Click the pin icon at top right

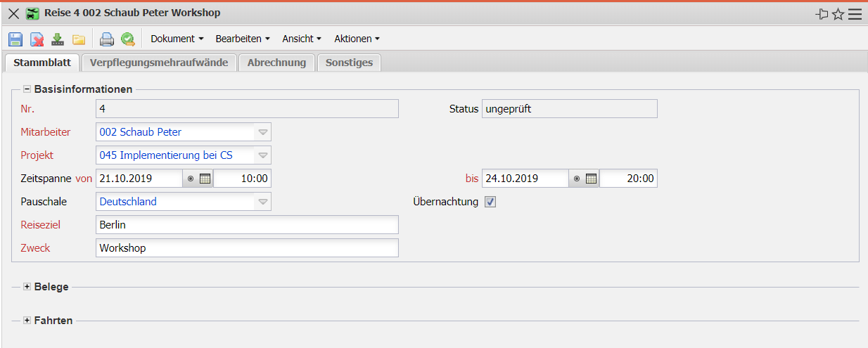(822, 14)
